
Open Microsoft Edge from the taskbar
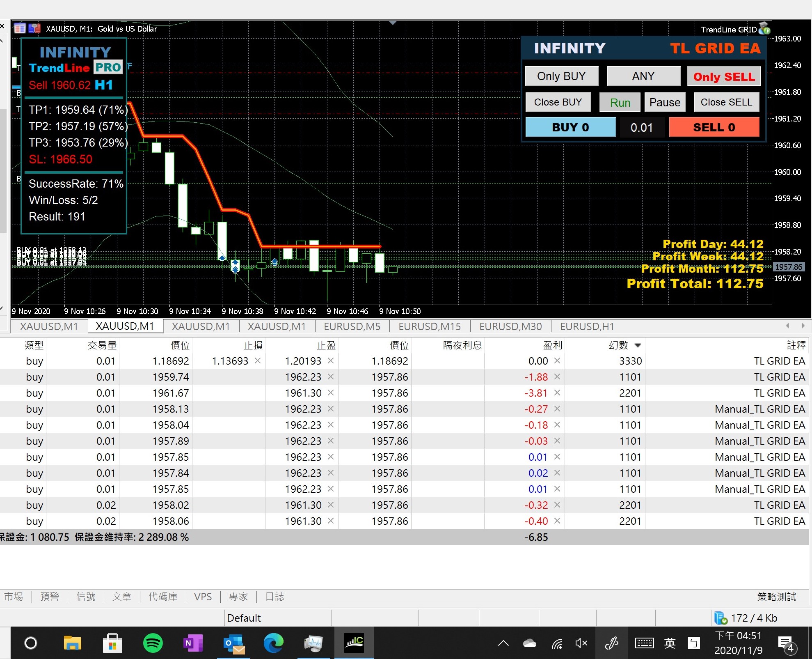point(273,643)
